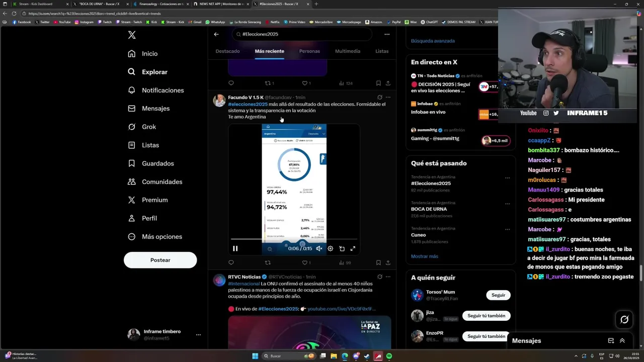This screenshot has width=644, height=362.
Task: Ask Grok about Facundo V's post
Action: click(380, 98)
